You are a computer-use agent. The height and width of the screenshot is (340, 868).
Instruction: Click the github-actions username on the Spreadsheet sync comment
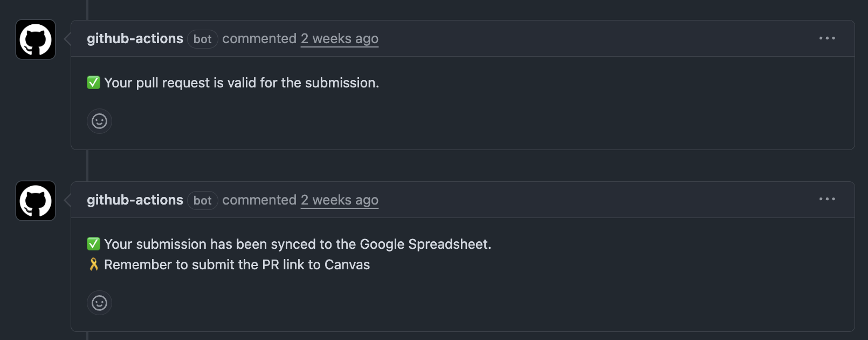coord(135,200)
